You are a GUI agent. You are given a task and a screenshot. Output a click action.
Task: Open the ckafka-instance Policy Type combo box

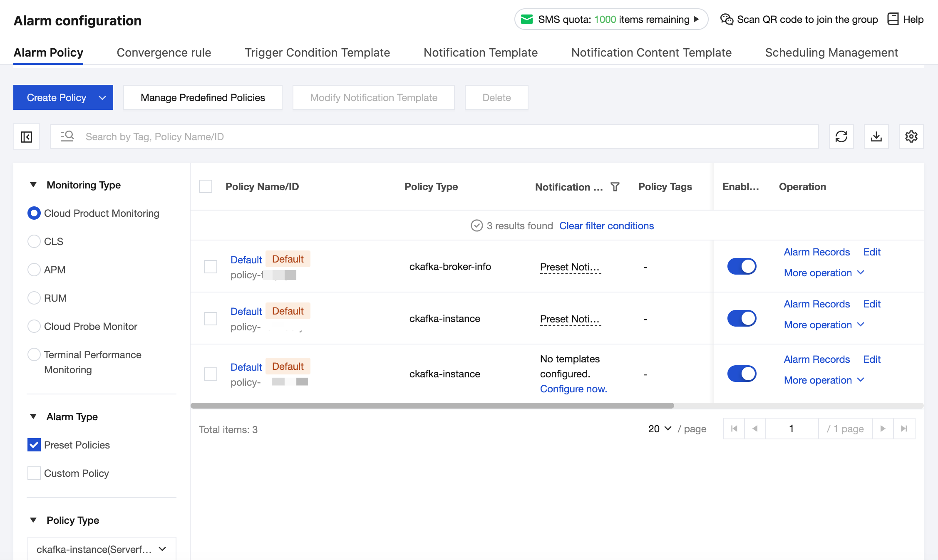(102, 549)
